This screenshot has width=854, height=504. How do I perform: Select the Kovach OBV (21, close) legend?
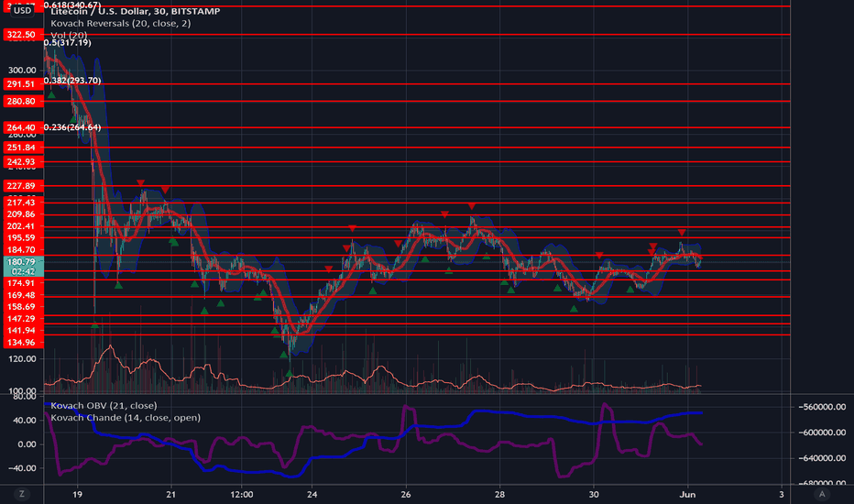click(104, 405)
